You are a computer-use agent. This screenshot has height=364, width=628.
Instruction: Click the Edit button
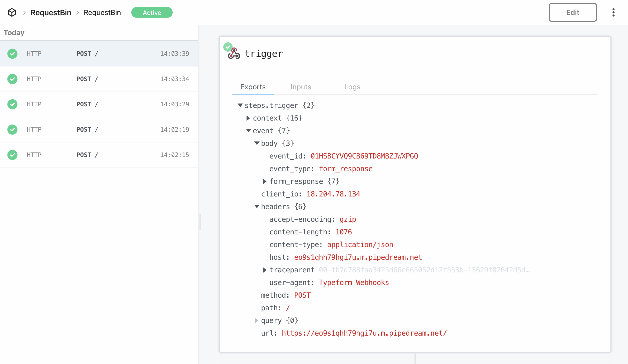tap(573, 12)
